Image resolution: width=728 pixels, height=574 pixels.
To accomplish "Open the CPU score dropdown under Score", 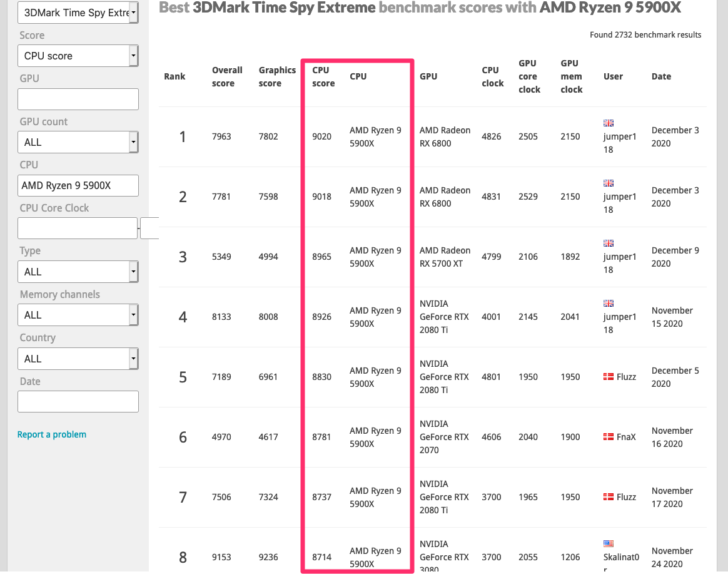I will tap(78, 56).
